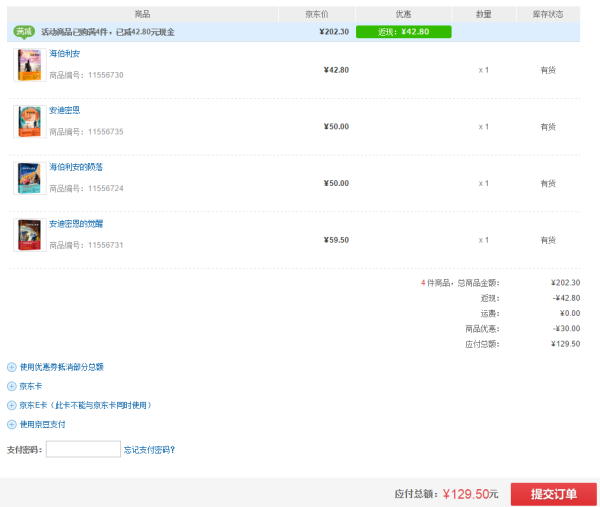Click the 应付总额 ¥129.50 in the summary list
Image resolution: width=600 pixels, height=507 pixels.
(x=565, y=344)
